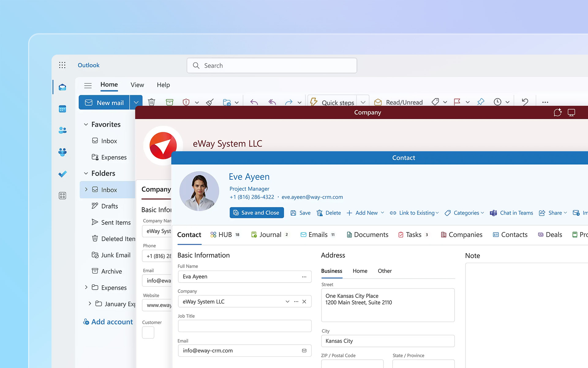Image resolution: width=588 pixels, height=368 pixels.
Task: Click the Job Title input field
Action: pyautogui.click(x=245, y=326)
